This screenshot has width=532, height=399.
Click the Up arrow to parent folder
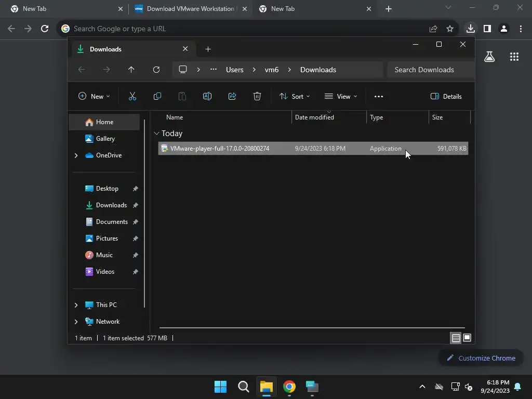click(131, 70)
